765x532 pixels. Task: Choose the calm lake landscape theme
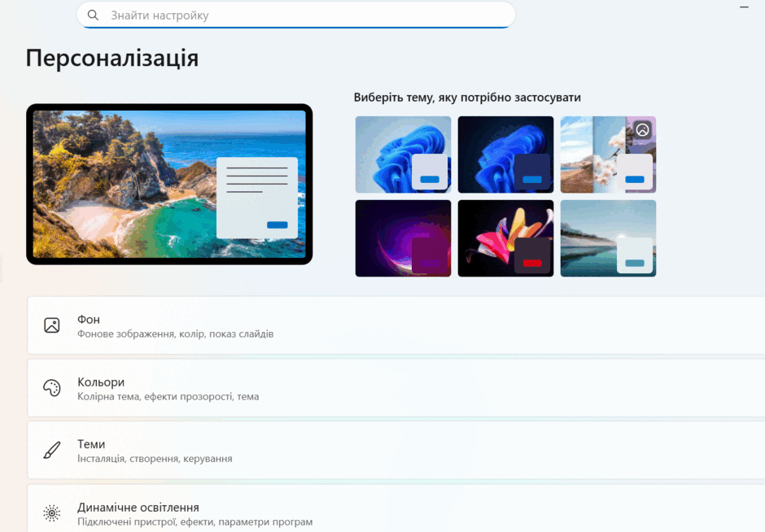[608, 238]
